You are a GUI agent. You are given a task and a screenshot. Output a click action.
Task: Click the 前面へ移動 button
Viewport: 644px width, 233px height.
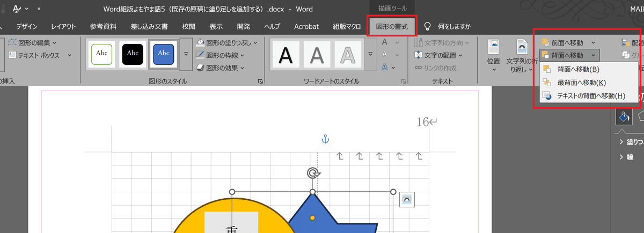pos(561,42)
